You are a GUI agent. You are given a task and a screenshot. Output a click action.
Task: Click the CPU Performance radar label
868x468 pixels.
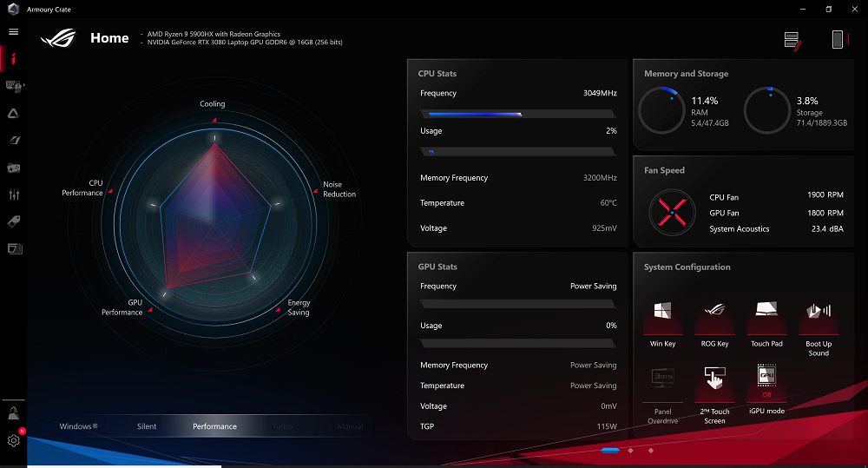point(82,188)
